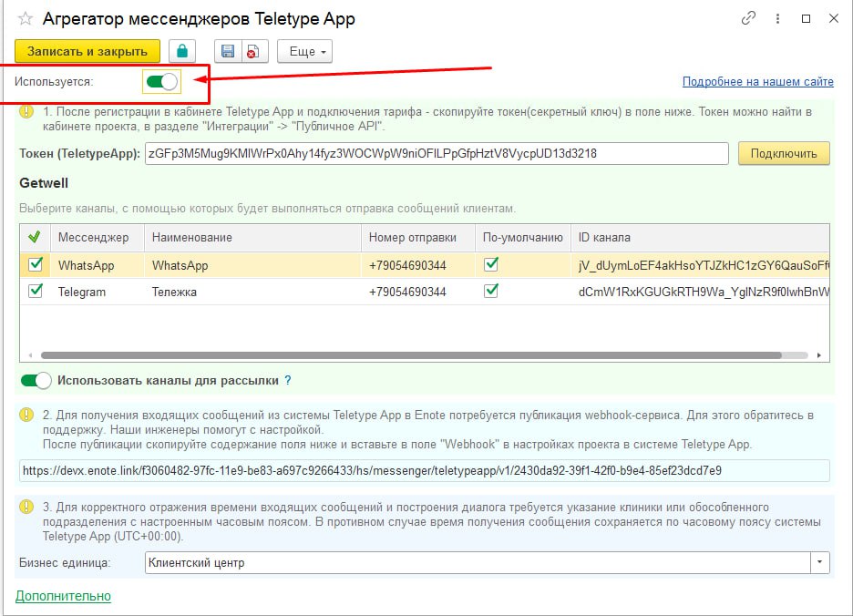Select WhatsApp cell in Наименование column

252,265
